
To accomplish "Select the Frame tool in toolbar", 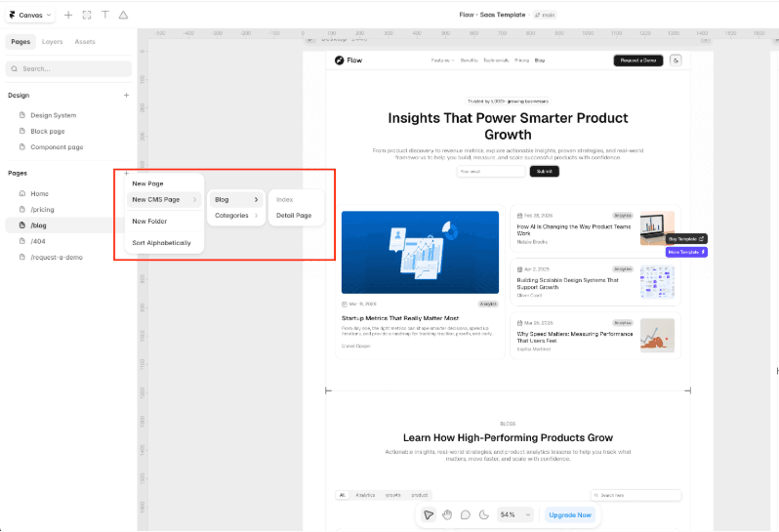I will (87, 15).
